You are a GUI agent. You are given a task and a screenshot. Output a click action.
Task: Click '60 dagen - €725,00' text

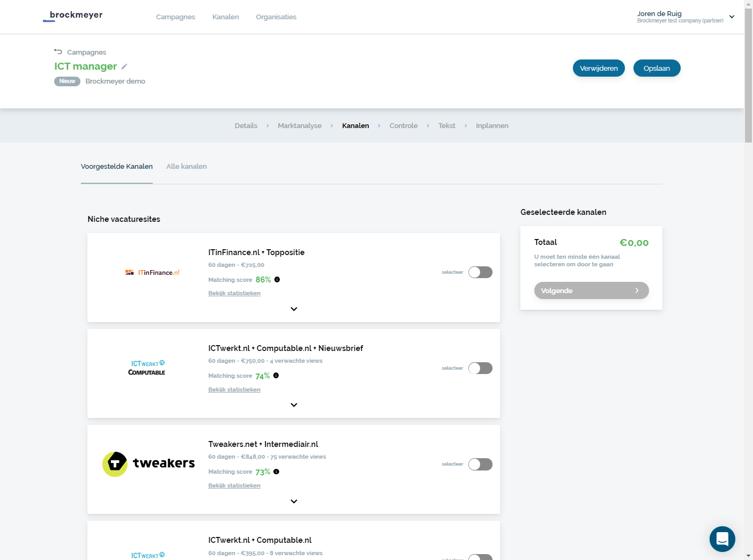tap(236, 265)
